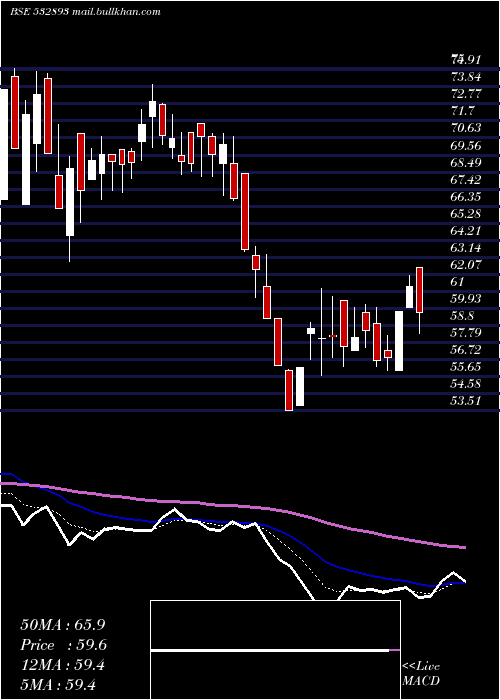Click the Price : 59.6 legend entry

click(x=63, y=645)
